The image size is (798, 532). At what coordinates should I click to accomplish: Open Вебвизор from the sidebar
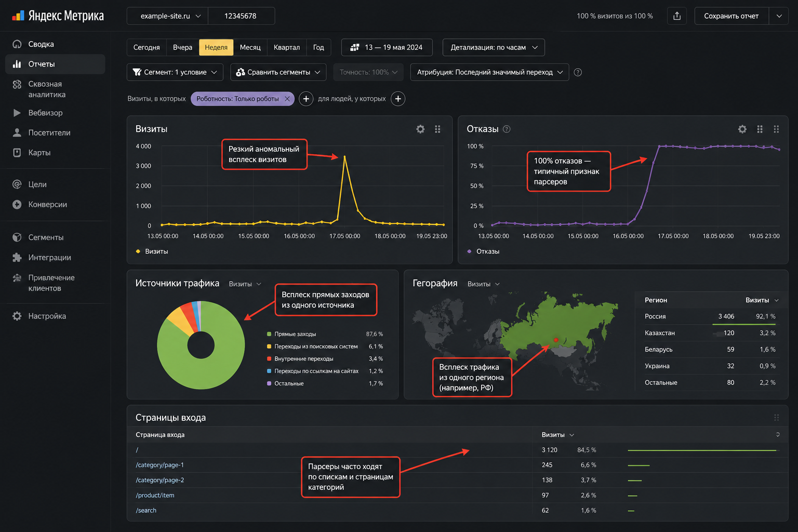pos(45,113)
